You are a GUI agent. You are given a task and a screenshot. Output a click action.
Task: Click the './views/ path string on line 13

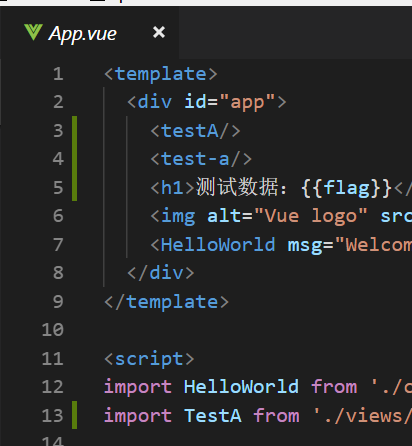coord(363,416)
